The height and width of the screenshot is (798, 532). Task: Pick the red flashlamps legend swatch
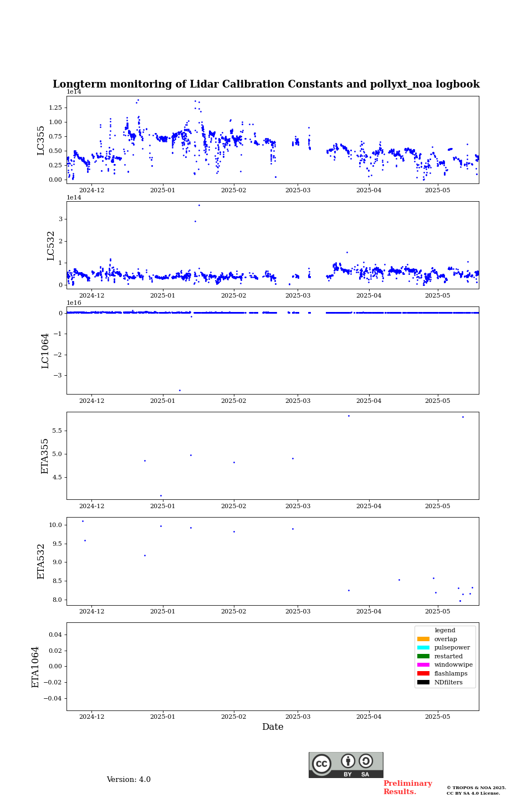[x=423, y=673]
